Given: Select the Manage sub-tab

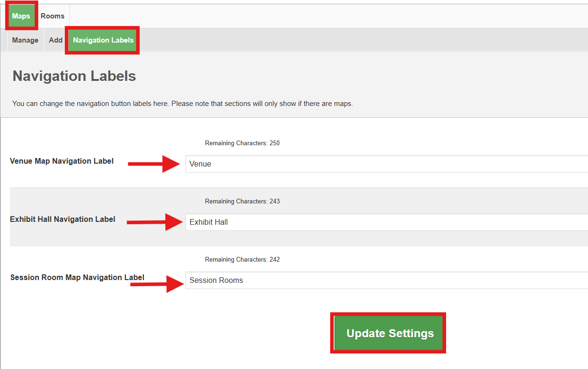Looking at the screenshot, I should pos(25,40).
